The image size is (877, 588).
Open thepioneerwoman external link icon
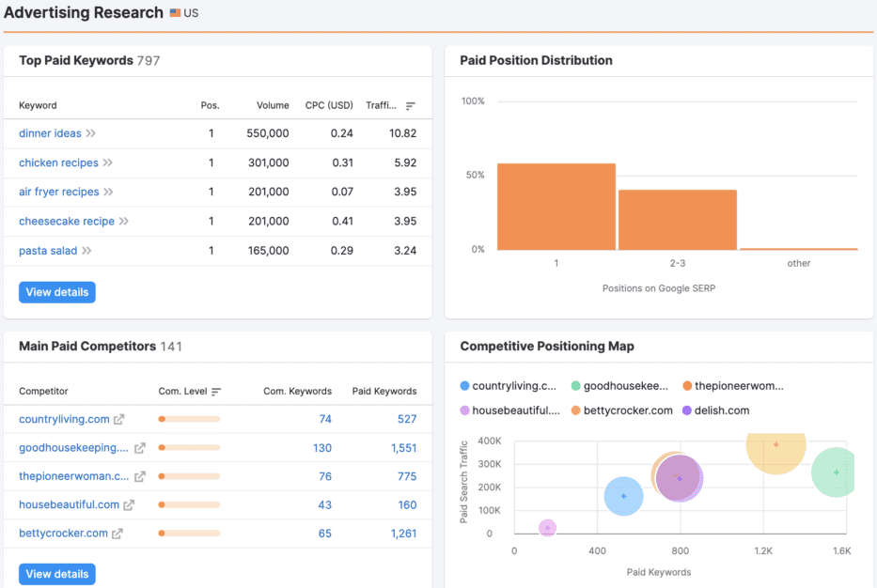[x=140, y=476]
